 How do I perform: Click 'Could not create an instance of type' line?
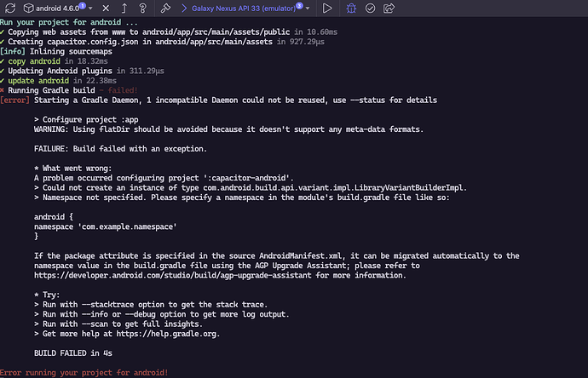[x=251, y=187]
